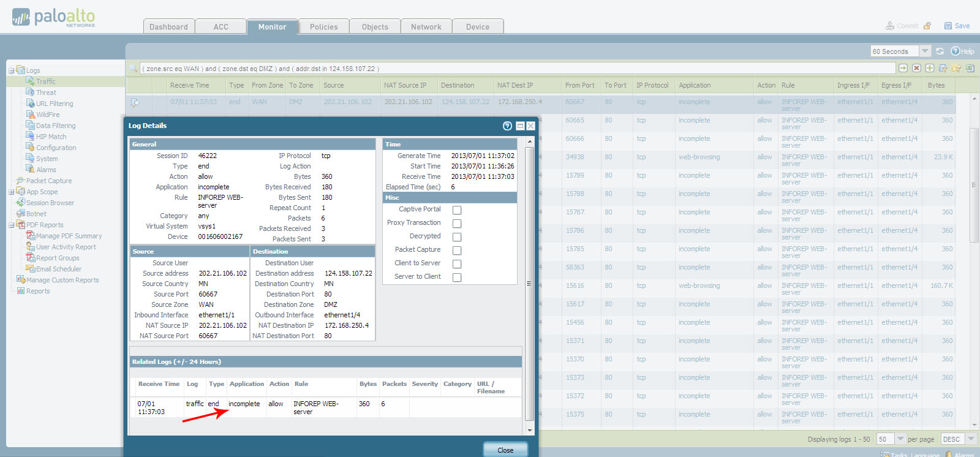
Task: Open the DESC sort order dropdown
Action: tap(971, 439)
